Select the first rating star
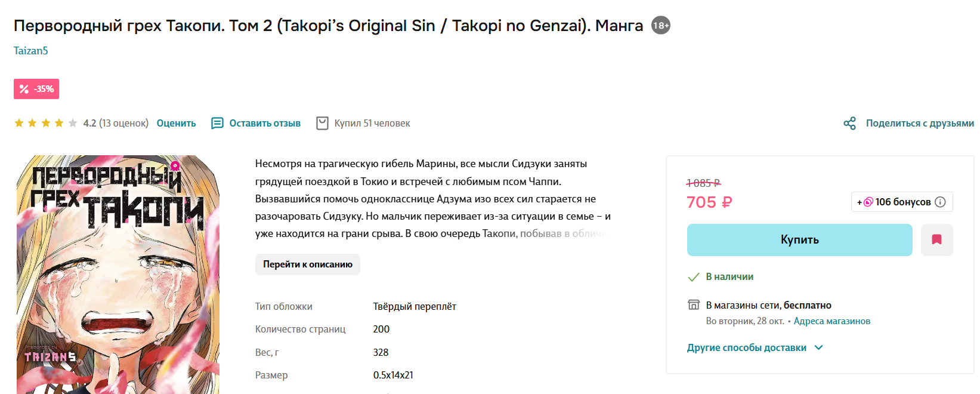980x394 pixels. pos(19,124)
